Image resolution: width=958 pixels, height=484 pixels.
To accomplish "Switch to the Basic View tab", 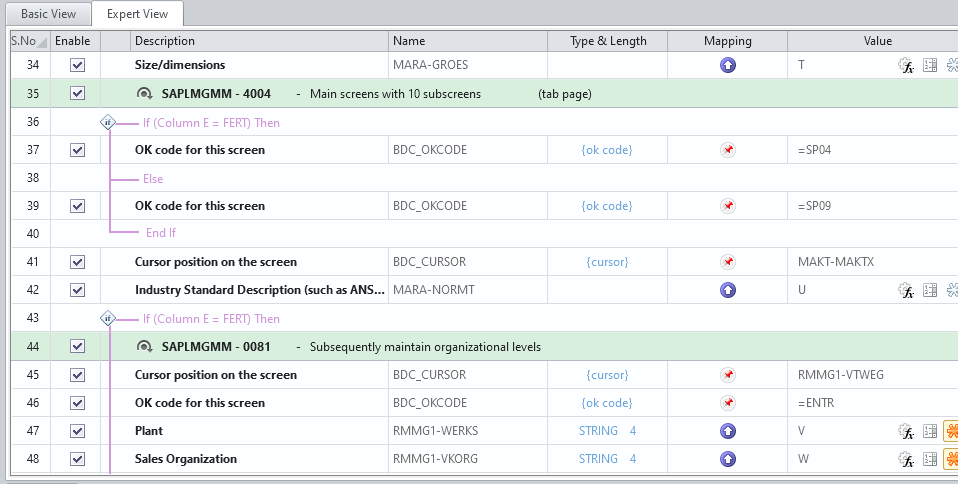I will pos(46,14).
